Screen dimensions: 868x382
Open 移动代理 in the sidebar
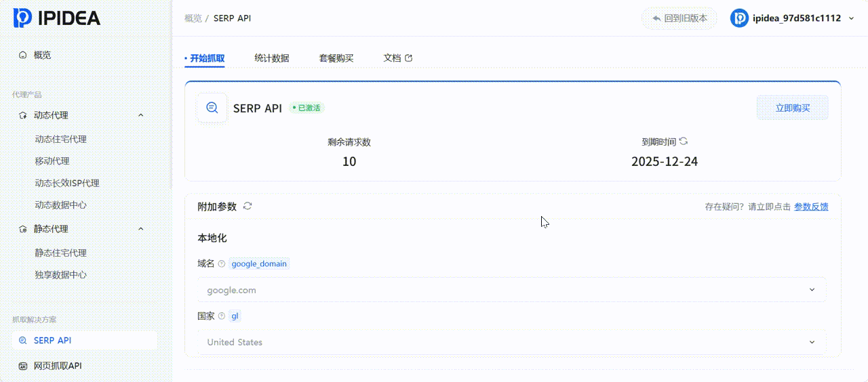[52, 161]
